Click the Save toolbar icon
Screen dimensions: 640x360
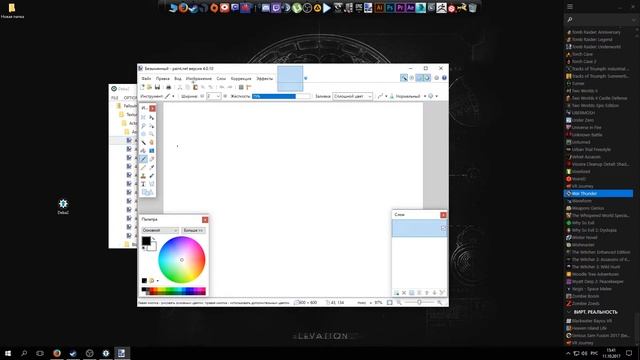pos(157,87)
